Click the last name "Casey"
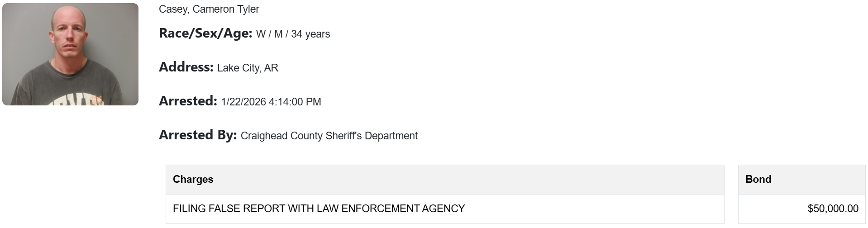The width and height of the screenshot is (868, 228). tap(172, 9)
